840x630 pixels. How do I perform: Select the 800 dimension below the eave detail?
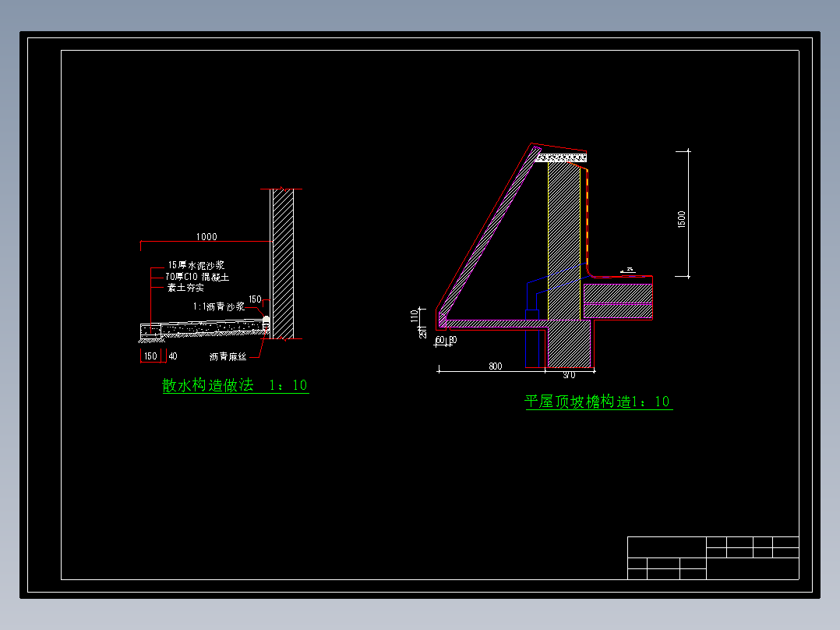pos(496,365)
